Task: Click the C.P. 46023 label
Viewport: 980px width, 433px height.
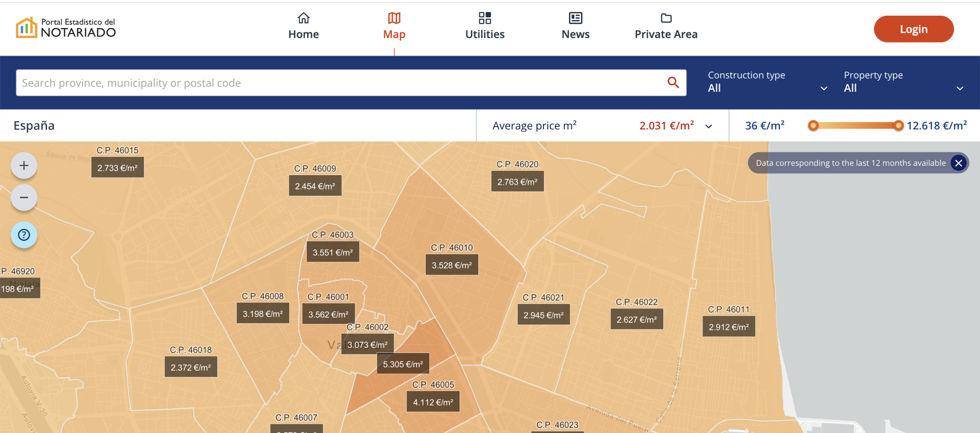Action: click(x=557, y=425)
